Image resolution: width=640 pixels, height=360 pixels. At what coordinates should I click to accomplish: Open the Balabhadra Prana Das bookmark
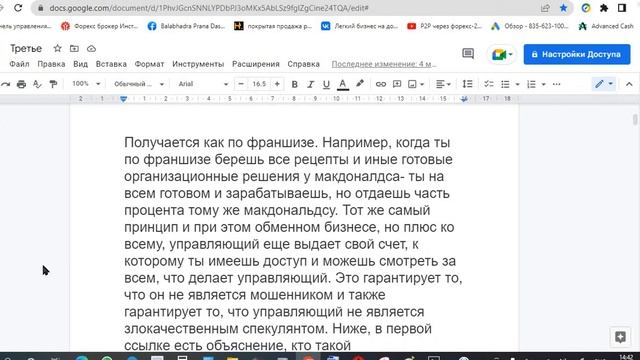(x=186, y=26)
